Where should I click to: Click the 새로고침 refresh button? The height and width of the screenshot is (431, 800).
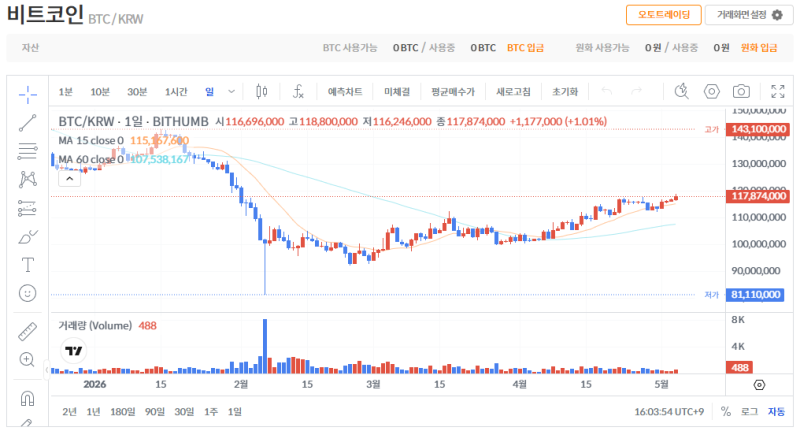513,92
